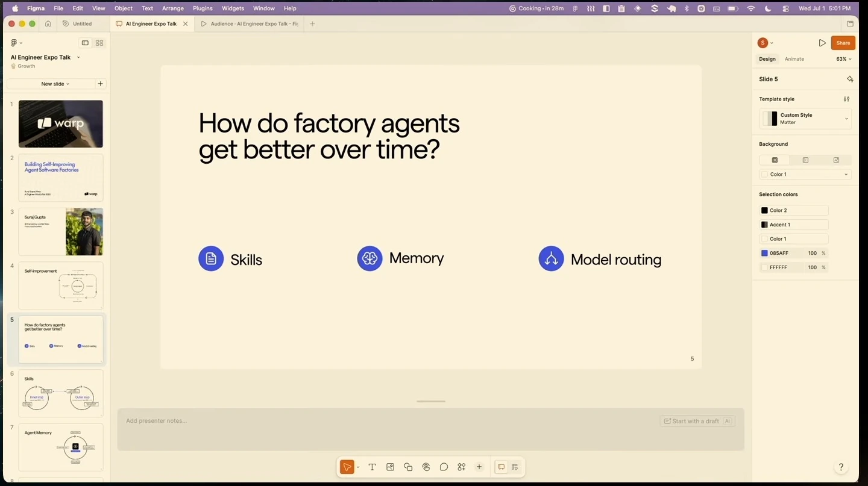Toggle the right-hand mode button in bottom toolbar
The height and width of the screenshot is (486, 868).
[515, 467]
